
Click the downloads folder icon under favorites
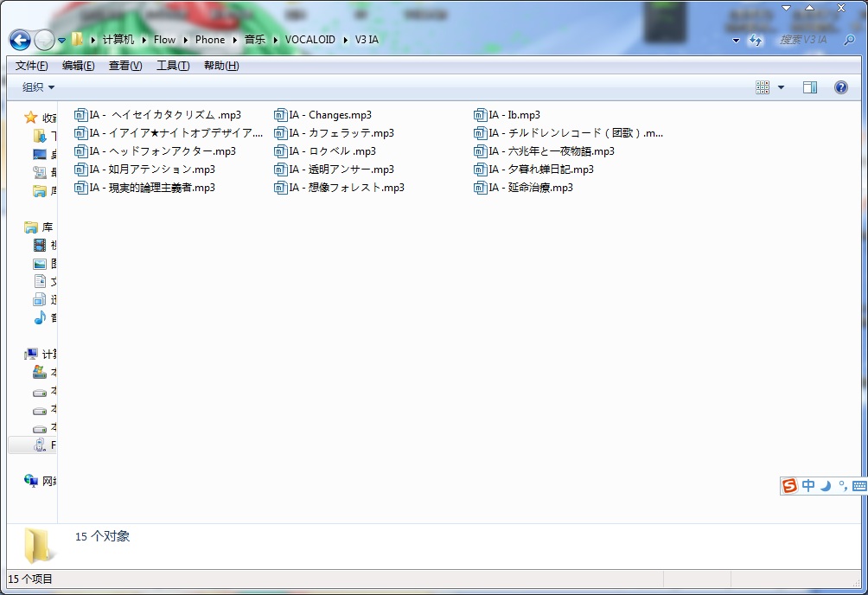point(39,136)
